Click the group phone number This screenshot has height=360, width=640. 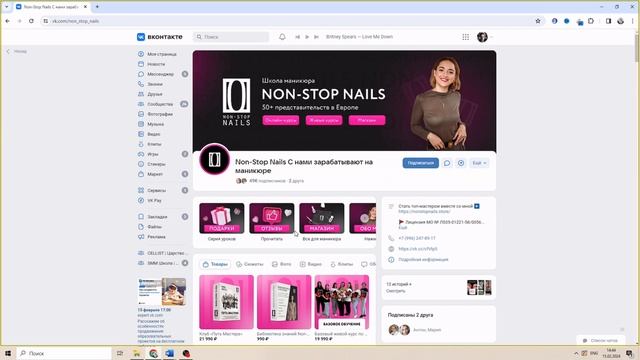pyautogui.click(x=417, y=238)
